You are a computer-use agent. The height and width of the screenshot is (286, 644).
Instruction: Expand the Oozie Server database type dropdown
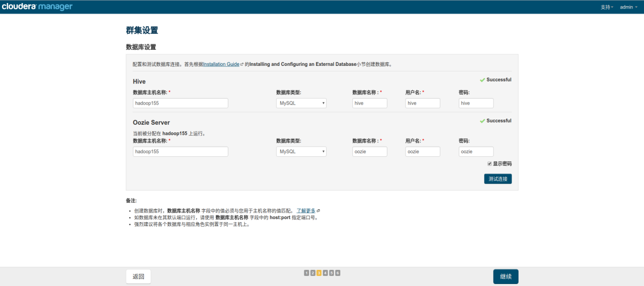pyautogui.click(x=301, y=151)
